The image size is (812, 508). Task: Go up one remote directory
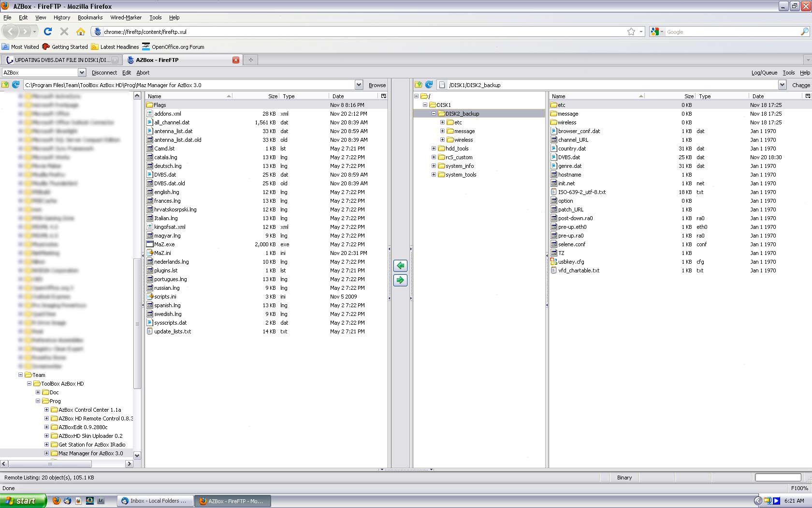[419, 85]
